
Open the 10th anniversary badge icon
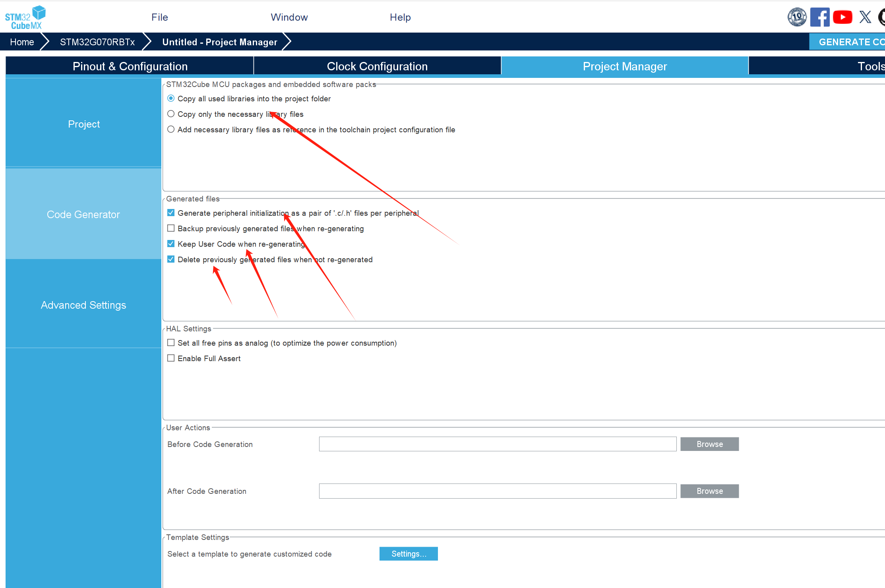(797, 17)
